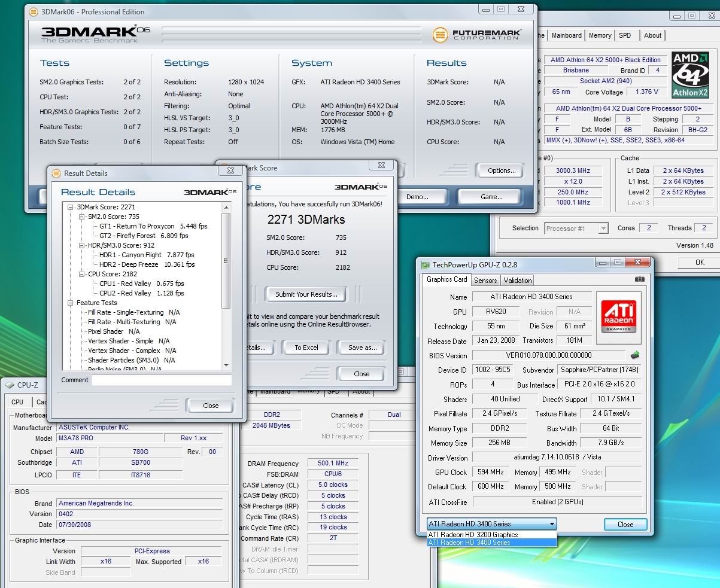
Task: Collapse the HDR/SM3.0 Score tree node
Action: click(x=83, y=245)
